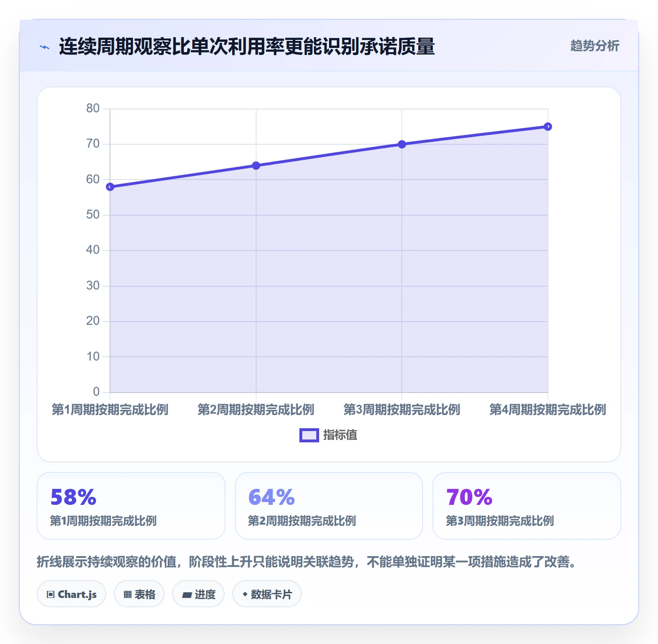The height and width of the screenshot is (644, 658).
Task: Click the 指标值 legend label
Action: pos(340,435)
